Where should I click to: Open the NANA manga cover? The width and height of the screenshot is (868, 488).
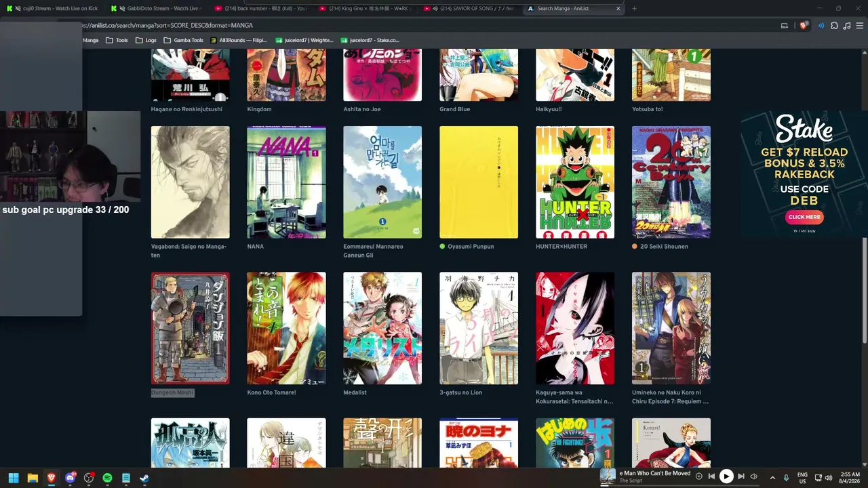click(286, 182)
